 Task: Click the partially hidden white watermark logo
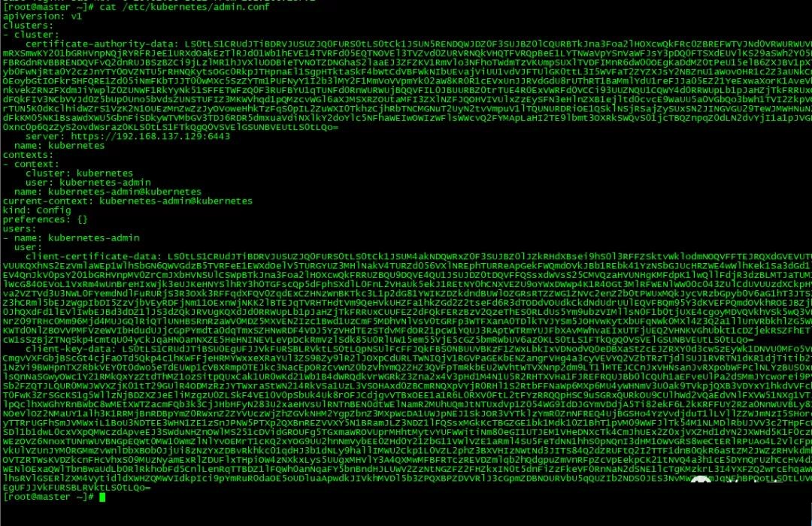(x=701, y=480)
